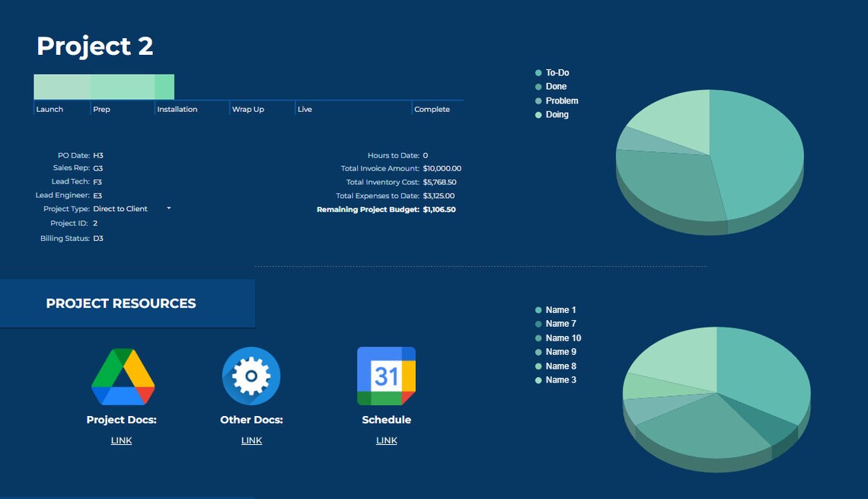The image size is (868, 499).
Task: Open the Project Type dropdown
Action: 168,208
